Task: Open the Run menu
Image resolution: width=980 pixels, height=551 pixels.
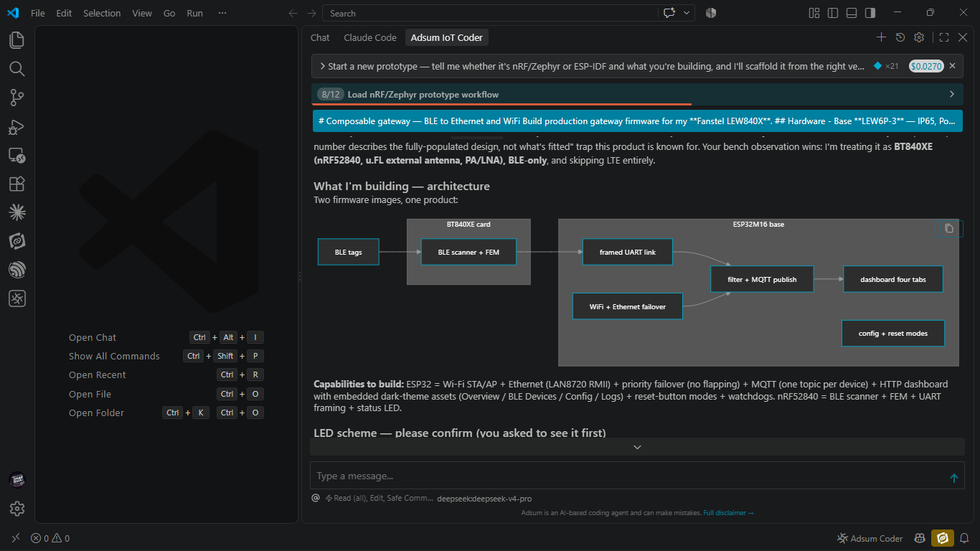Action: coord(194,13)
